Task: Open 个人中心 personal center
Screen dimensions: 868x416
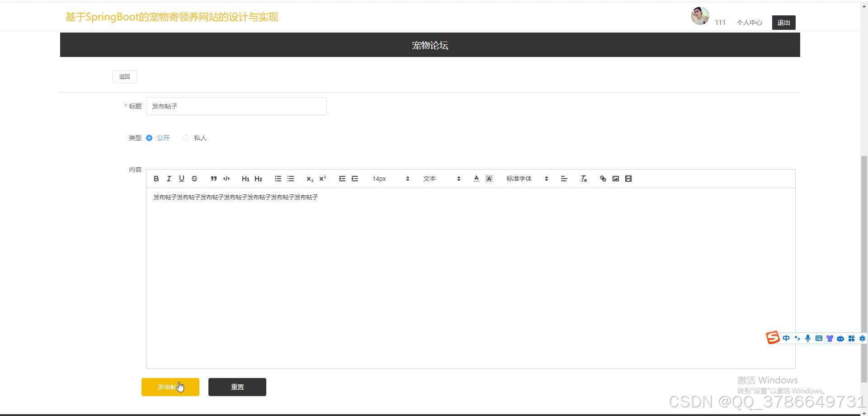Action: [749, 23]
